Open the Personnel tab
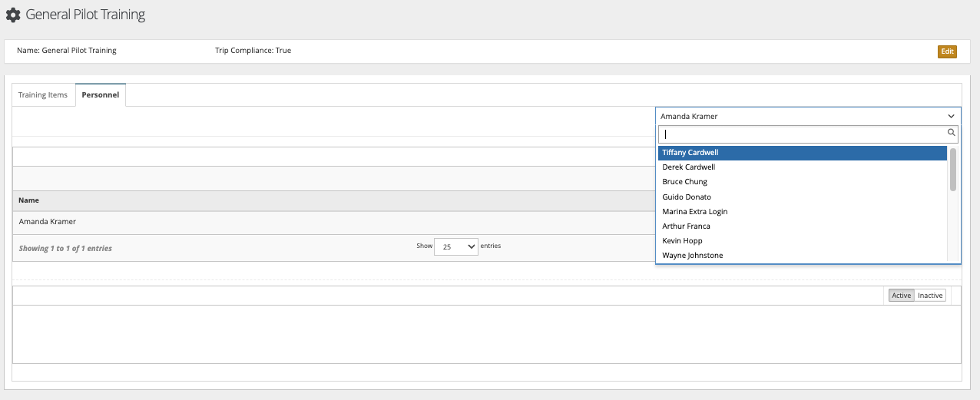This screenshot has height=400, width=980. coord(101,95)
